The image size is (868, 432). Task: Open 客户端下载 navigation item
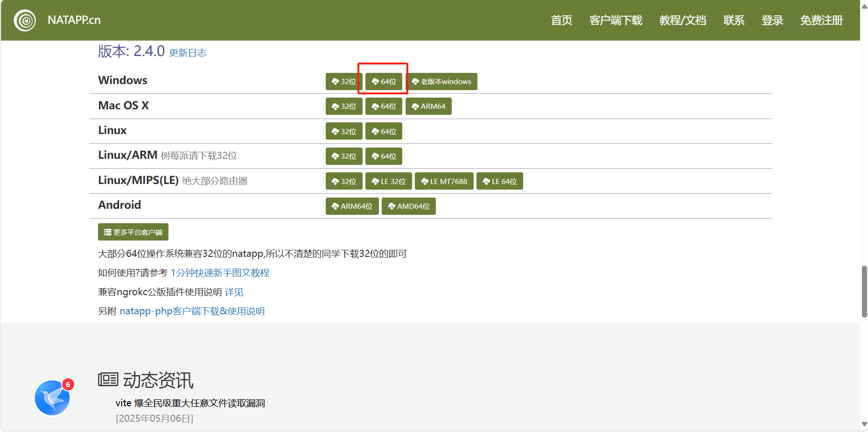[616, 21]
